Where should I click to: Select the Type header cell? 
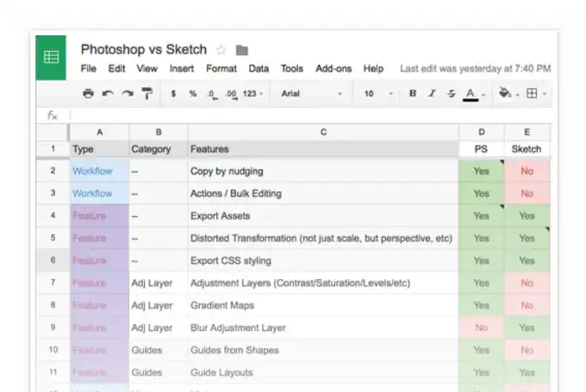(x=99, y=149)
